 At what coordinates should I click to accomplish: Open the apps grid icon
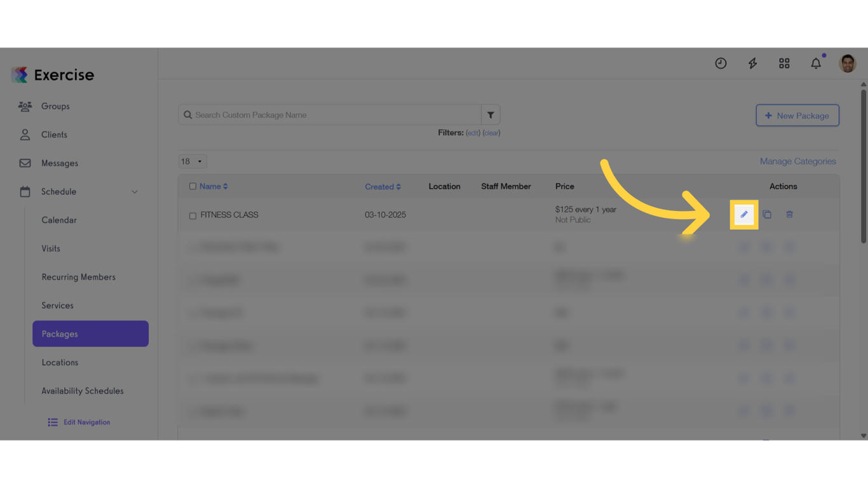784,64
